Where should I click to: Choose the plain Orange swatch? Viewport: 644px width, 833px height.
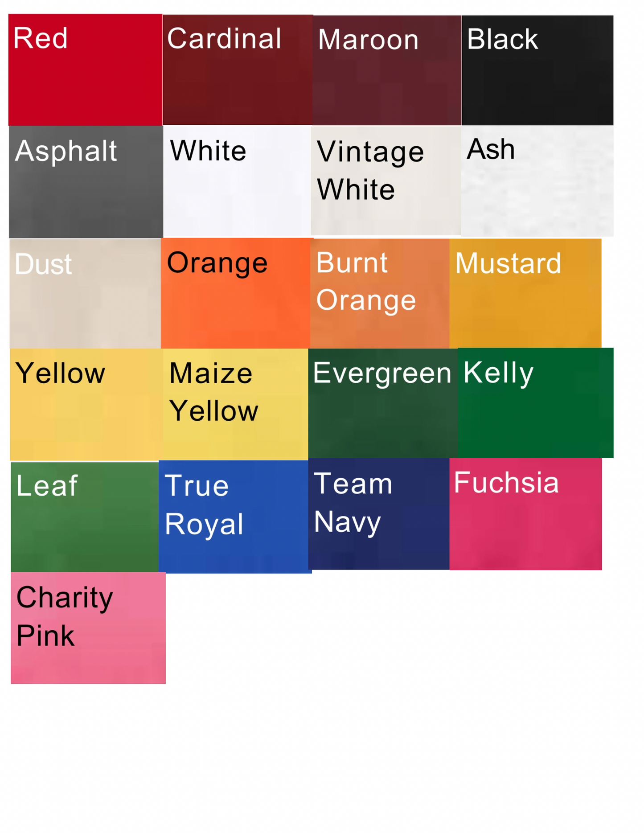point(235,293)
